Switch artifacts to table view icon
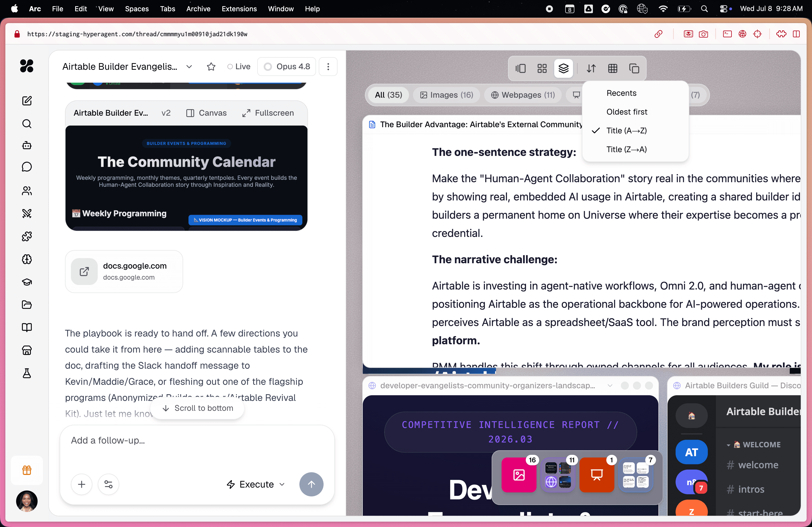 (613, 68)
